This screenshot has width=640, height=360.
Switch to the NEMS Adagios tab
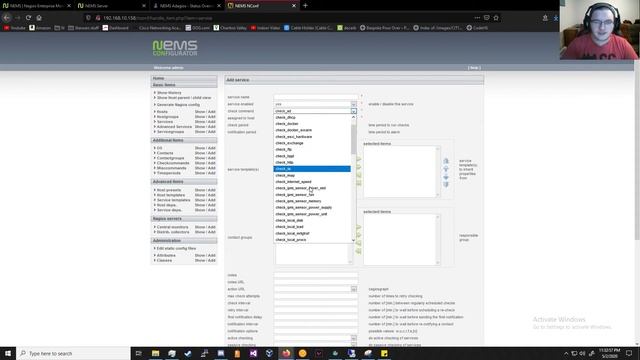click(186, 6)
